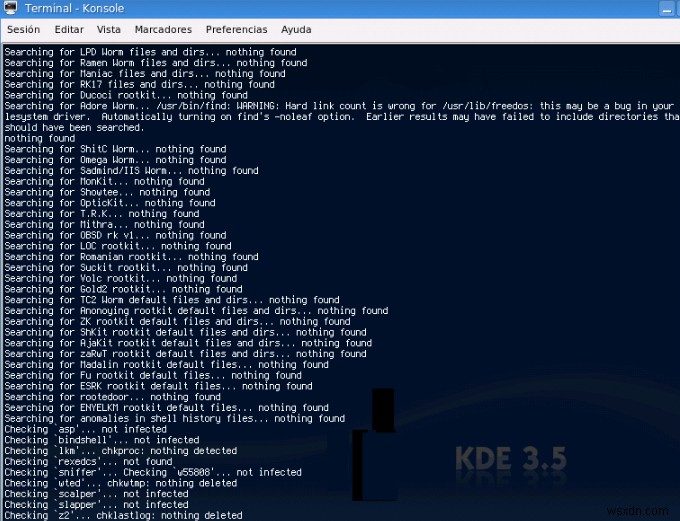Viewport: 680px width, 521px height.
Task: Click the 'should have been searched.' line
Action: click(x=74, y=128)
